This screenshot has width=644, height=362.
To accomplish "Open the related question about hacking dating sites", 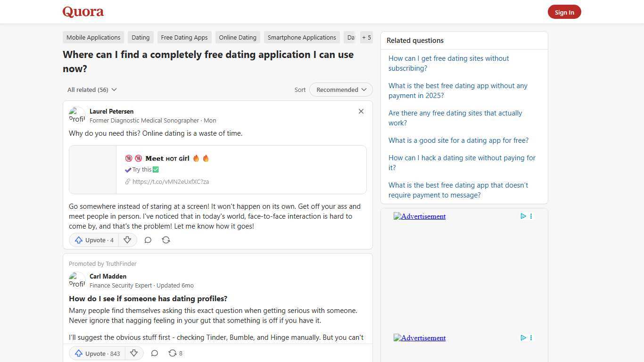I will click(x=462, y=163).
